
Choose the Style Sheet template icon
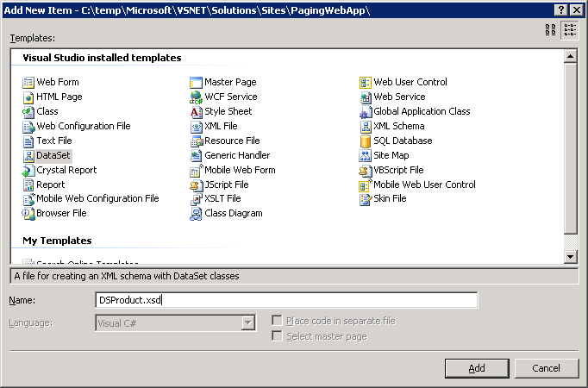[196, 111]
